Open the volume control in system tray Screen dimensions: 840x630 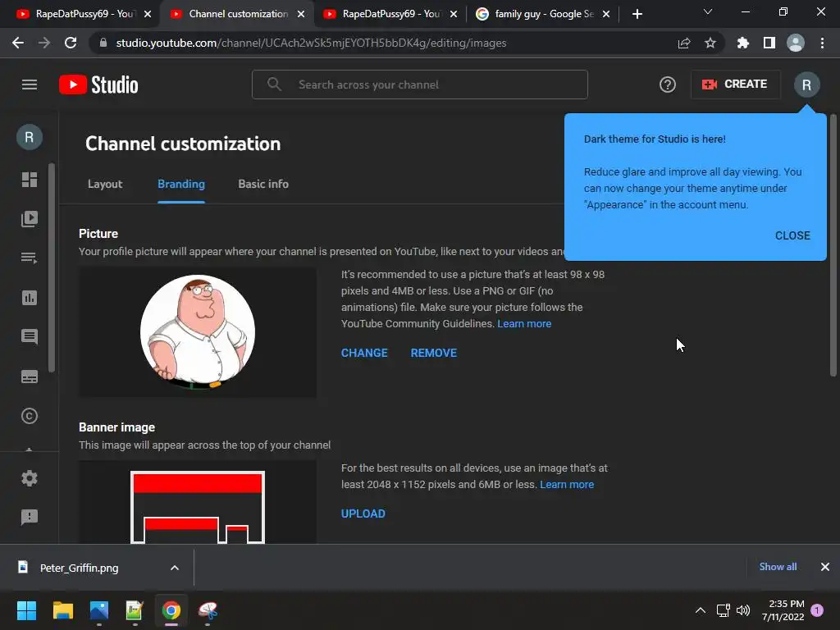tap(743, 610)
